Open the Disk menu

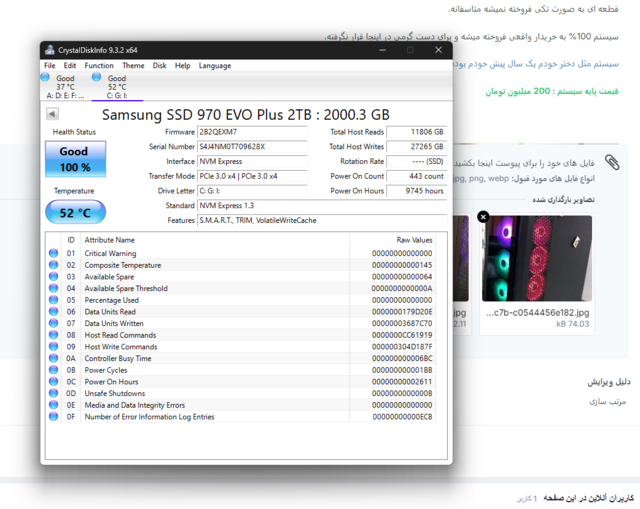coord(160,66)
